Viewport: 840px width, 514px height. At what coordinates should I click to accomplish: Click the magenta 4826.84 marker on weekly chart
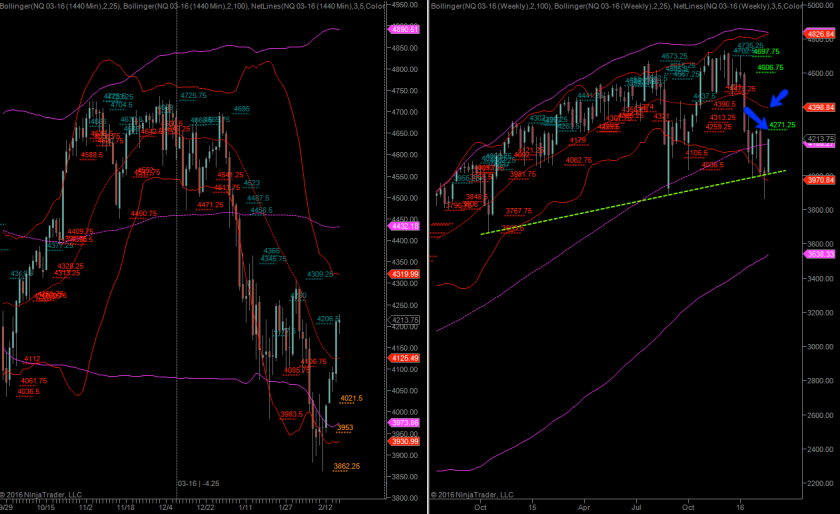tap(820, 33)
